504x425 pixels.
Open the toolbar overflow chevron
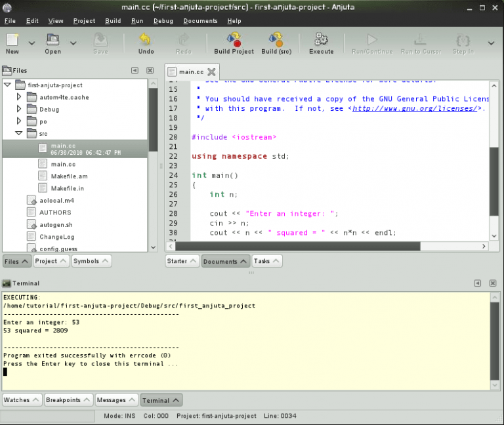tap(491, 43)
